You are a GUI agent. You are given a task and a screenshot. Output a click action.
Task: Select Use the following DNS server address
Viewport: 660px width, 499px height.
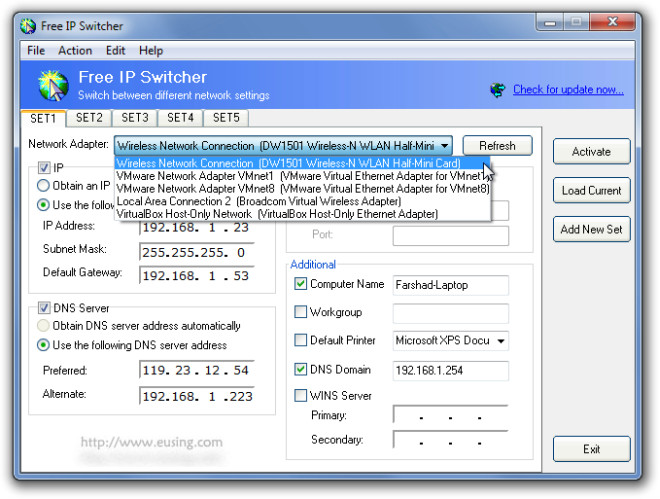point(43,345)
